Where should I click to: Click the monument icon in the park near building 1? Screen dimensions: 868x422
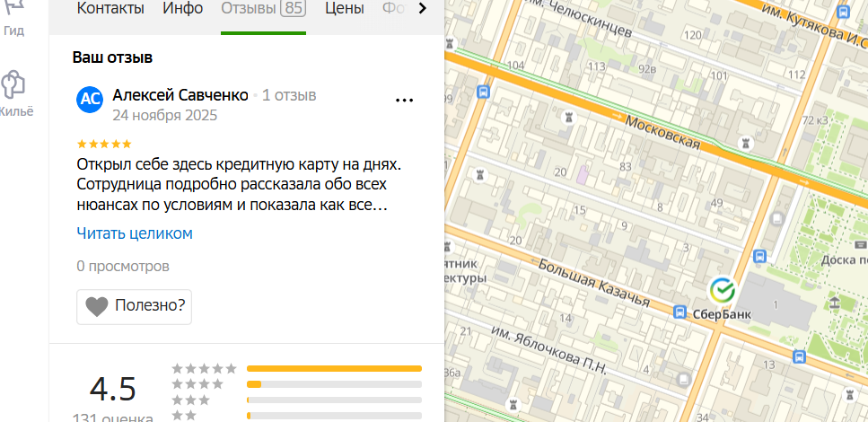(834, 303)
